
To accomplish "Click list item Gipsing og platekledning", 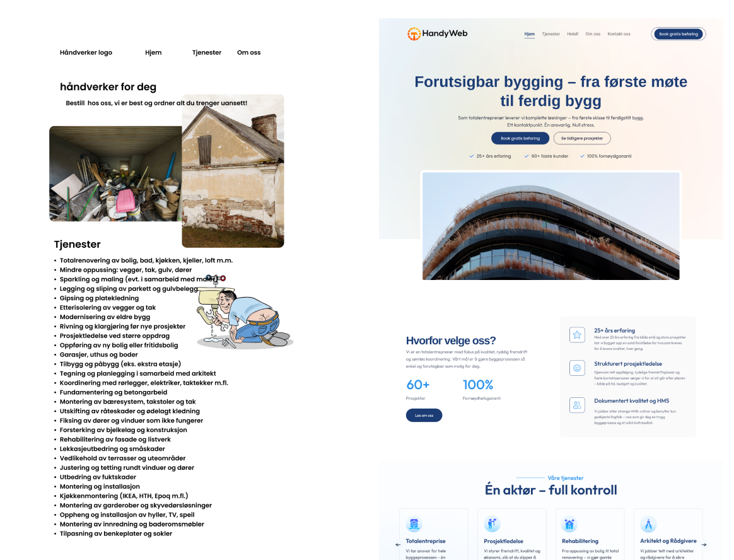I will 99,298.
